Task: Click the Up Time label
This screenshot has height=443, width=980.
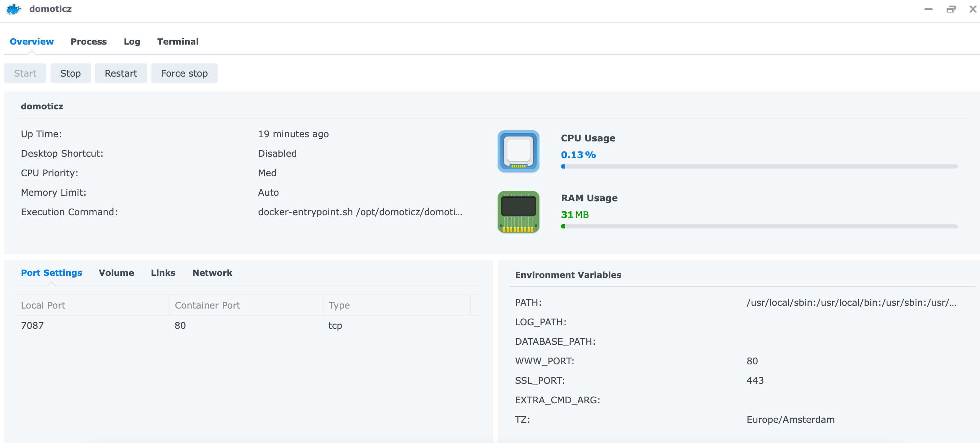Action: (x=41, y=134)
